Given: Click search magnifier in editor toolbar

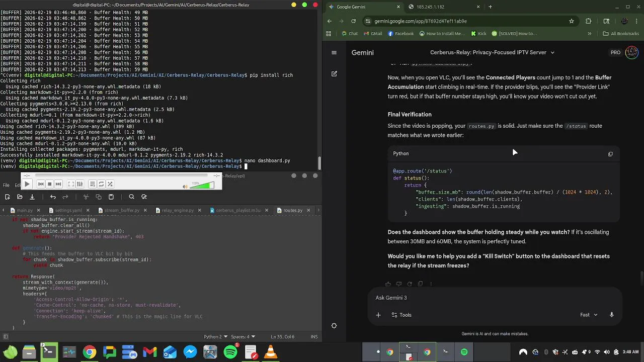Looking at the screenshot, I should [x=131, y=197].
